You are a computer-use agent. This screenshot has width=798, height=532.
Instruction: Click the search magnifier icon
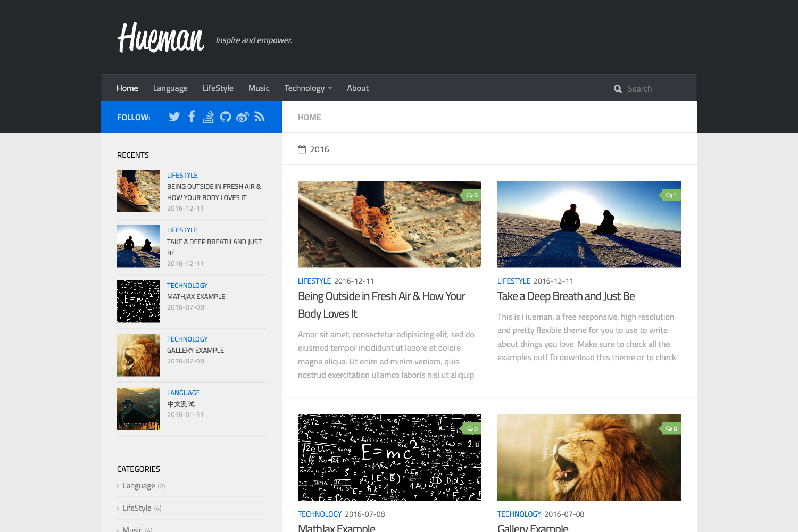click(x=618, y=88)
